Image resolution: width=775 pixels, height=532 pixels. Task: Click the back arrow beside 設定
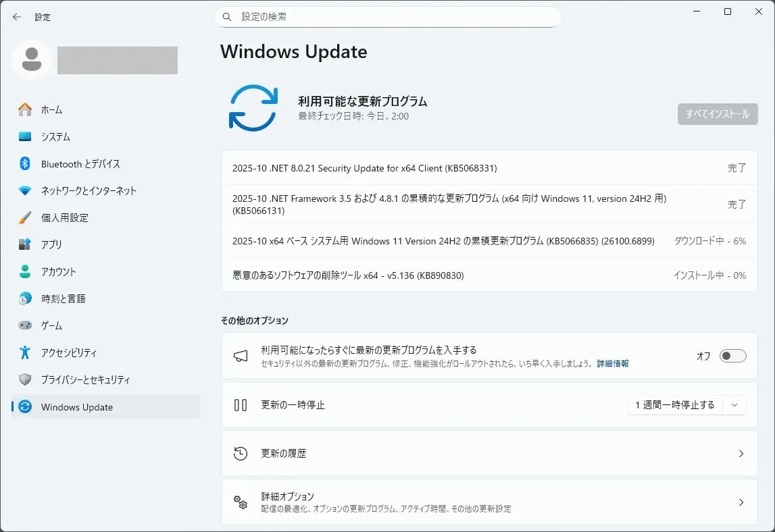click(17, 17)
